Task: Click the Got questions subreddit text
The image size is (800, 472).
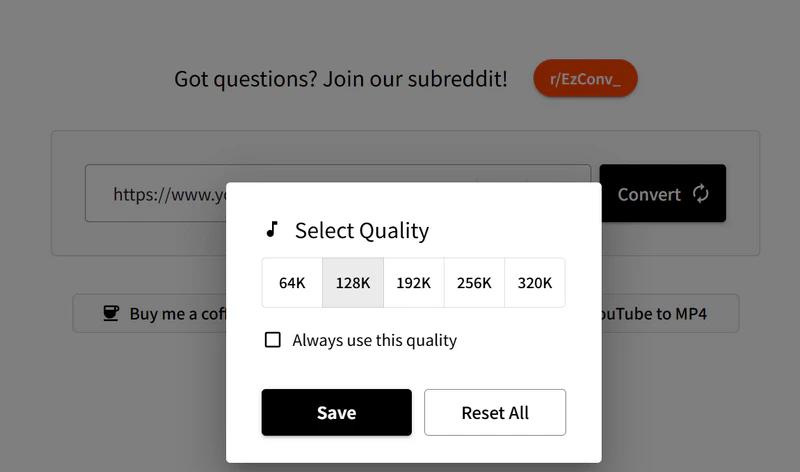Action: (x=340, y=79)
